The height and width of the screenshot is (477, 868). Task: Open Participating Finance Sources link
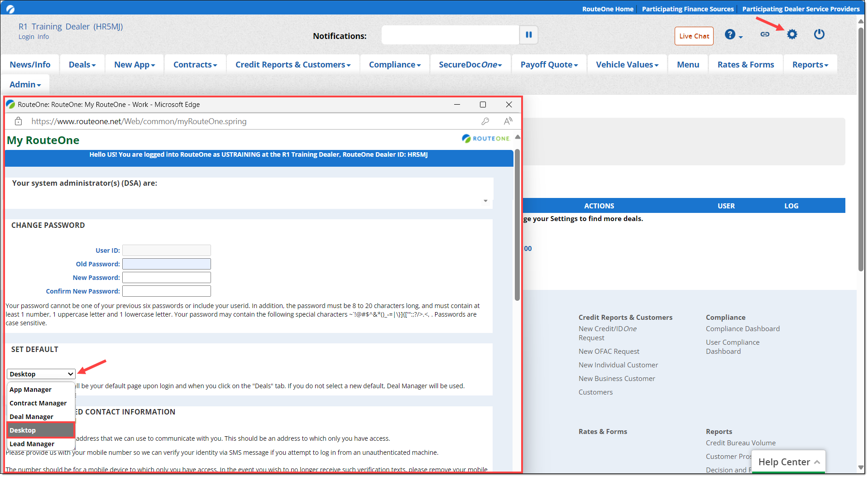pos(688,9)
